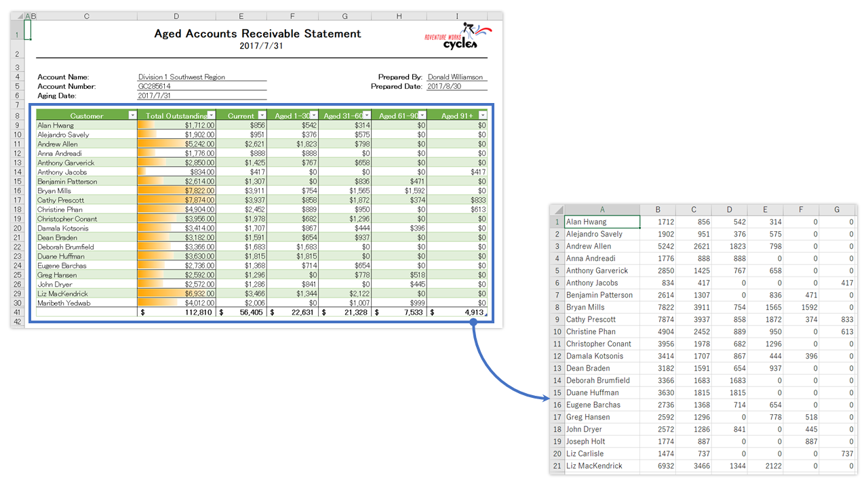Open the Aged 61-90 filter dropdown
The image size is (868, 488).
coord(422,116)
